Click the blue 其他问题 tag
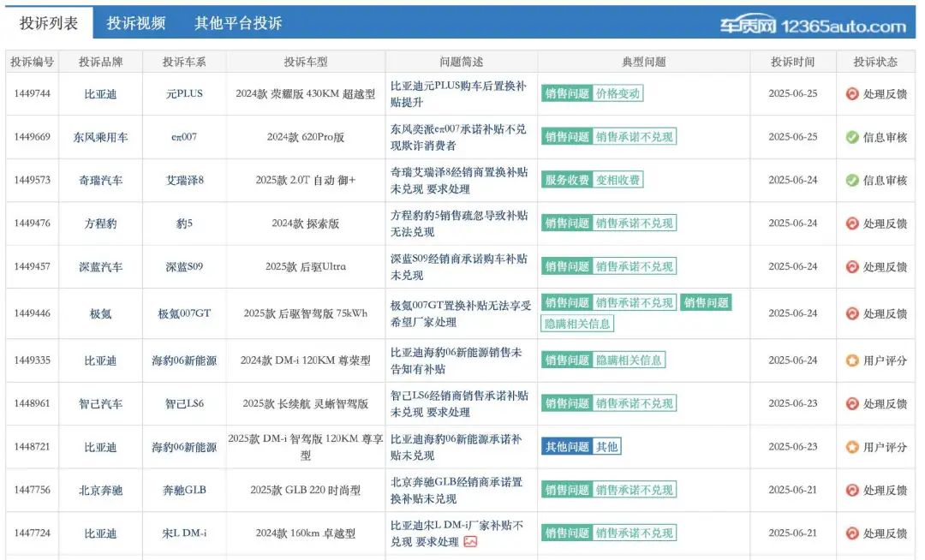Image resolution: width=925 pixels, height=560 pixels. 567,447
